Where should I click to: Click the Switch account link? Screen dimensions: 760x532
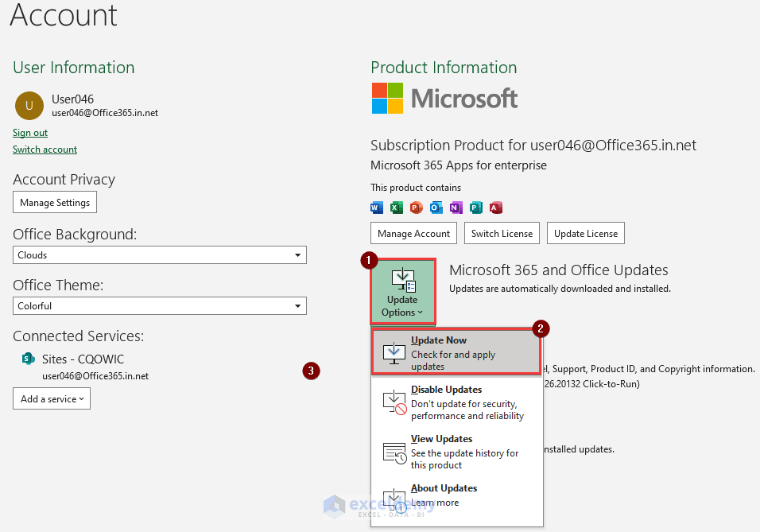[45, 150]
